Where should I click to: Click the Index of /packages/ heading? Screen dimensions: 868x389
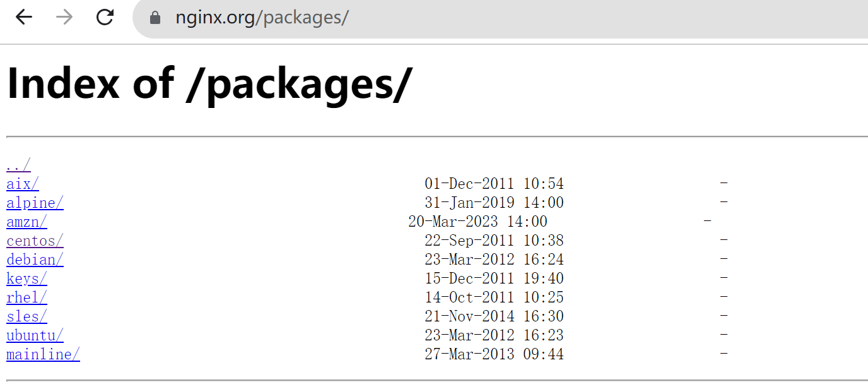coord(209,83)
